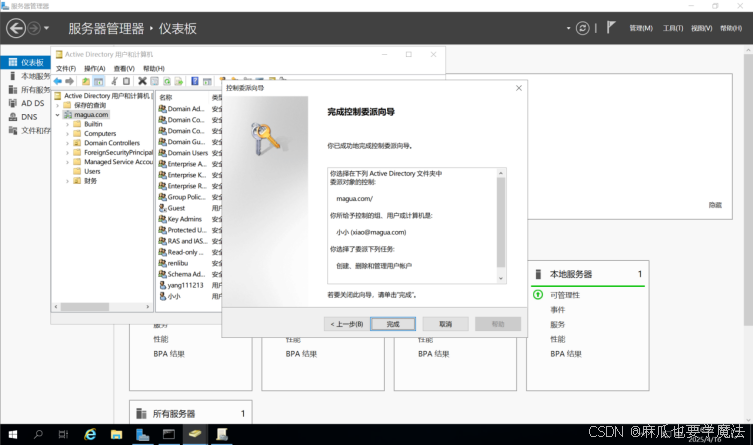Expand the Domain Controllers tree node
This screenshot has width=753, height=446.
pyautogui.click(x=68, y=143)
